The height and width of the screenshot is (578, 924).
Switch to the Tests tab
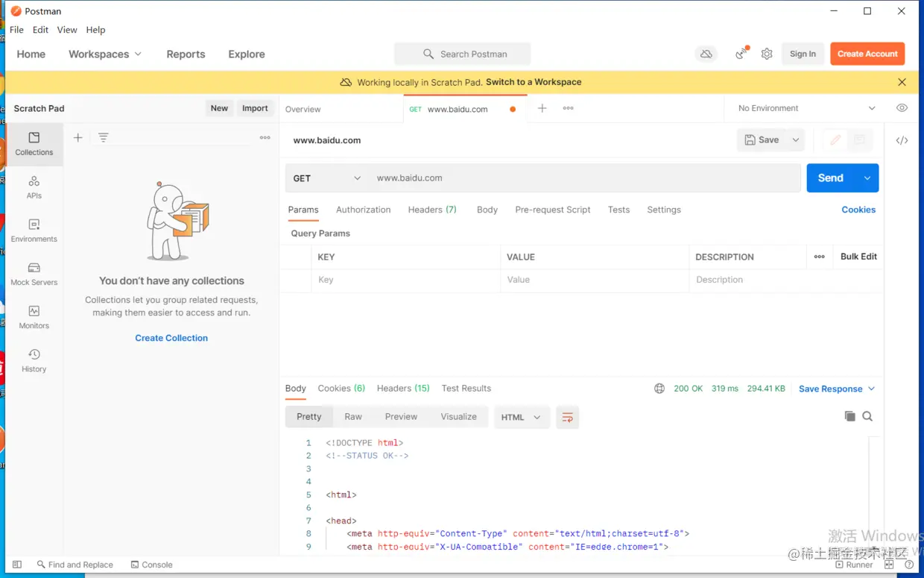(618, 210)
